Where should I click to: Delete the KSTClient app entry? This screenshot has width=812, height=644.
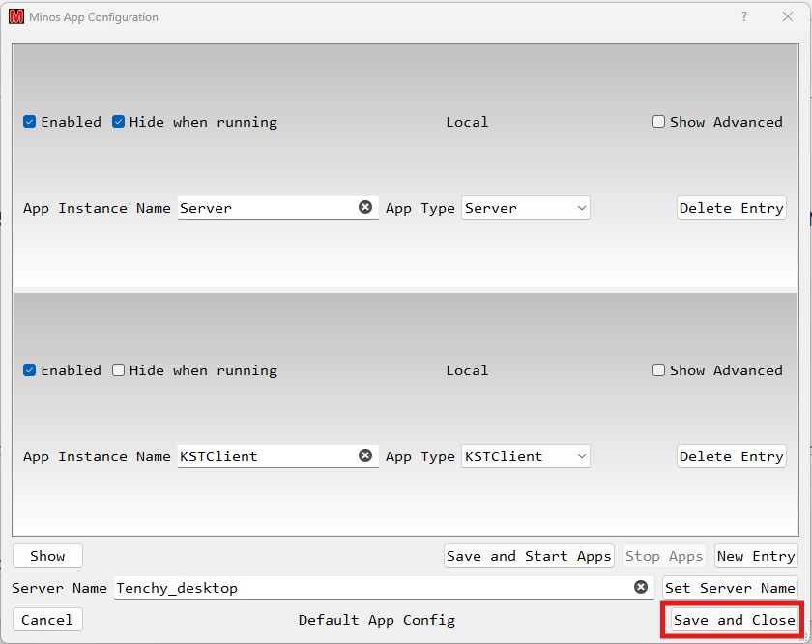click(x=731, y=456)
